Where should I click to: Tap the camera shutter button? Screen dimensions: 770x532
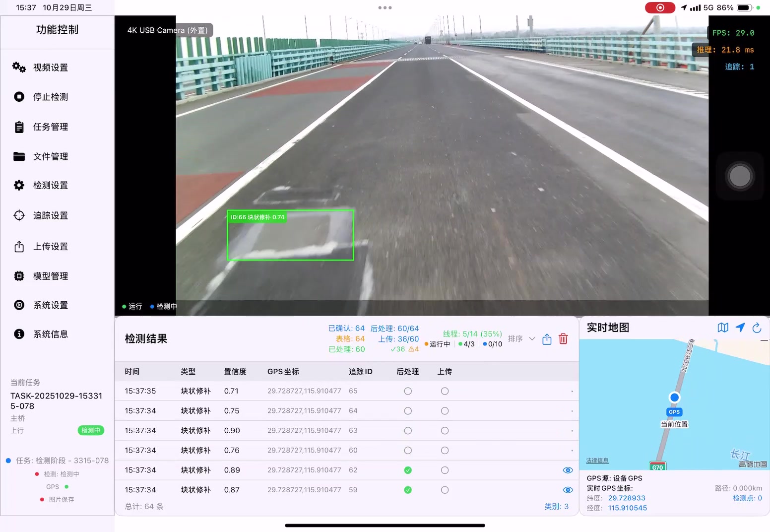[x=740, y=176]
